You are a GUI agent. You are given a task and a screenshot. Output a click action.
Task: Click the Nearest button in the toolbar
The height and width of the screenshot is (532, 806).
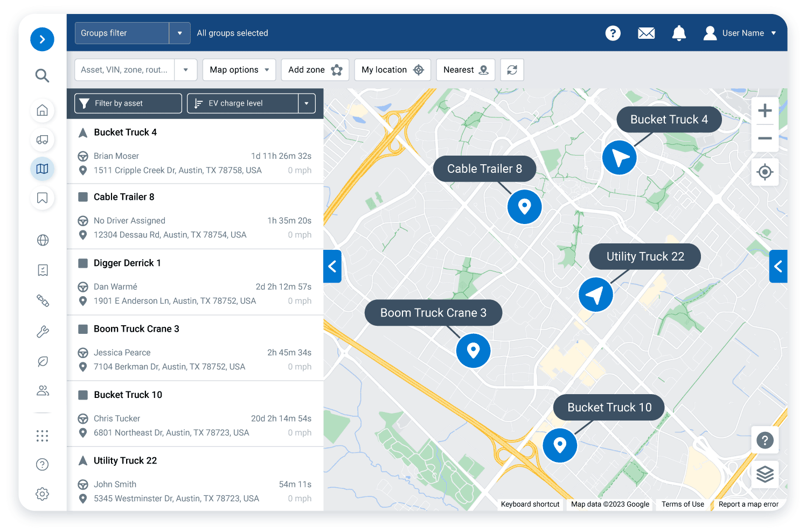coord(465,69)
